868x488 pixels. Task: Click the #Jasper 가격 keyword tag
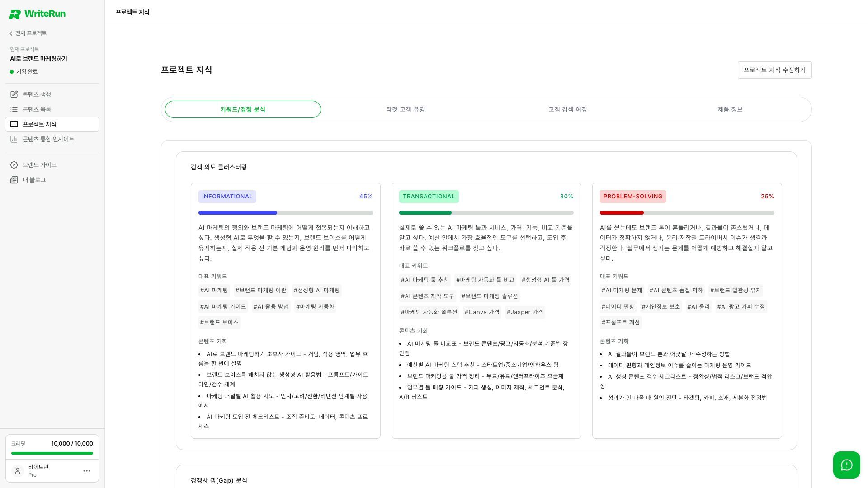tap(525, 312)
